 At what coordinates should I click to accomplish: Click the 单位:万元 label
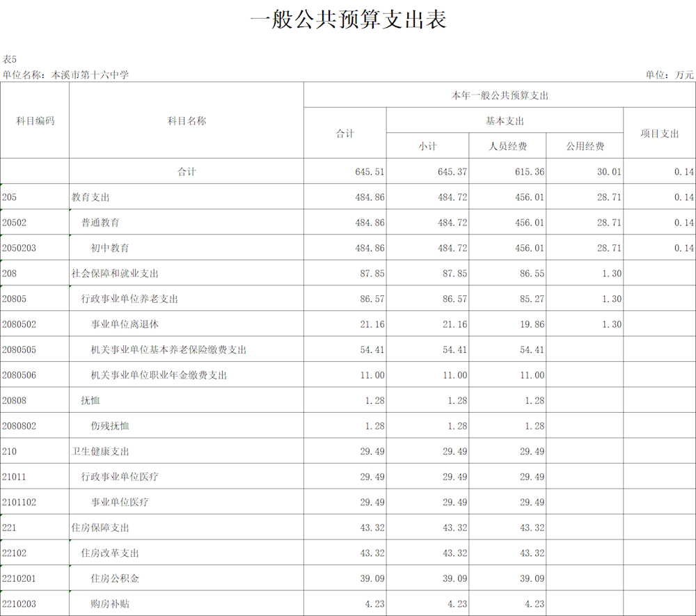click(670, 74)
